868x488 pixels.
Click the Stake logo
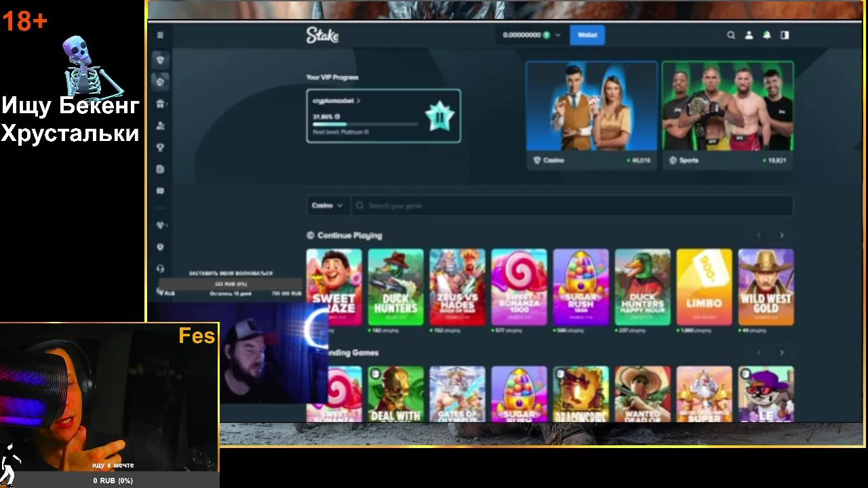tap(322, 35)
